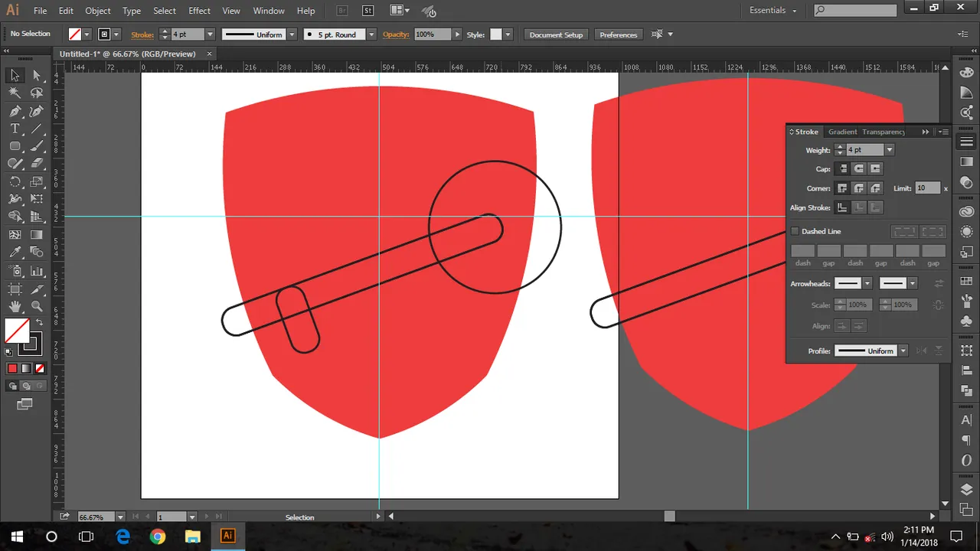
Task: Choose Projecting Cap in Stroke panel
Action: coord(875,168)
